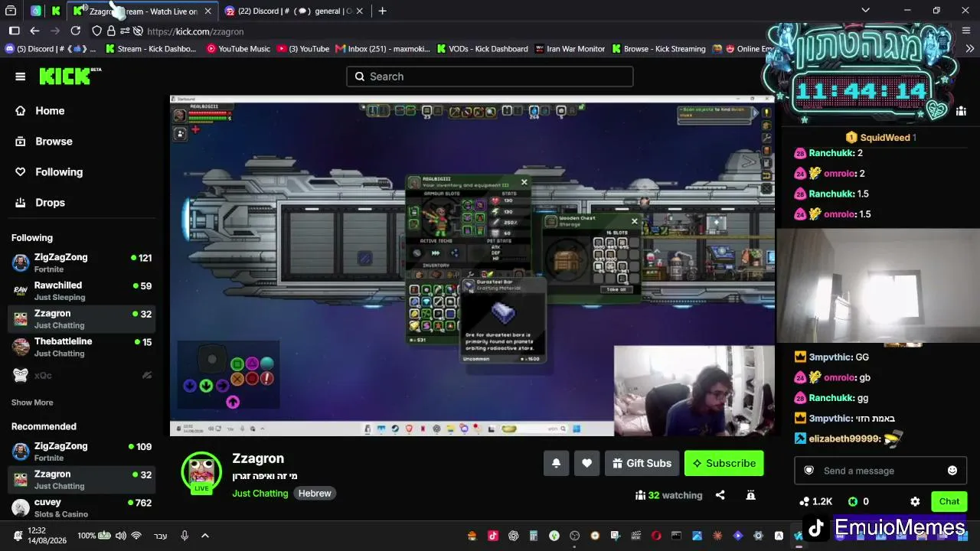The image size is (980, 551).
Task: Open the first pinned Discord bookmark
Action: pyautogui.click(x=51, y=49)
